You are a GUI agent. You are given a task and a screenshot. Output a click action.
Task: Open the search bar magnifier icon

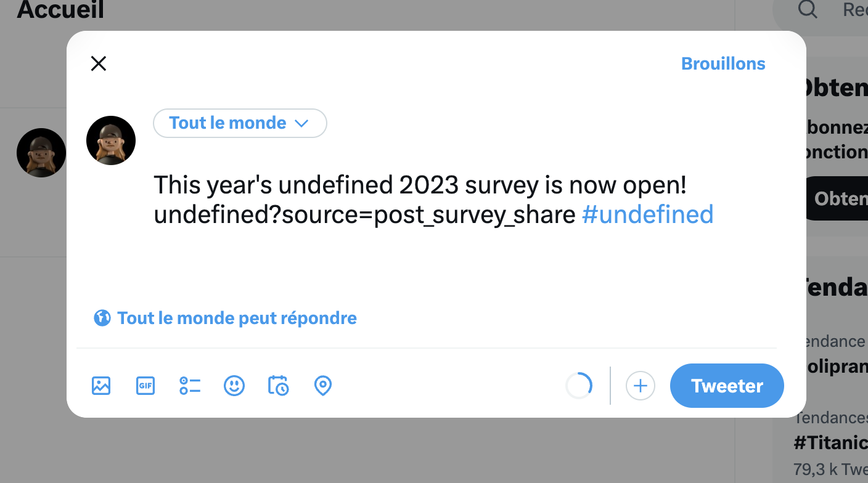coord(806,10)
